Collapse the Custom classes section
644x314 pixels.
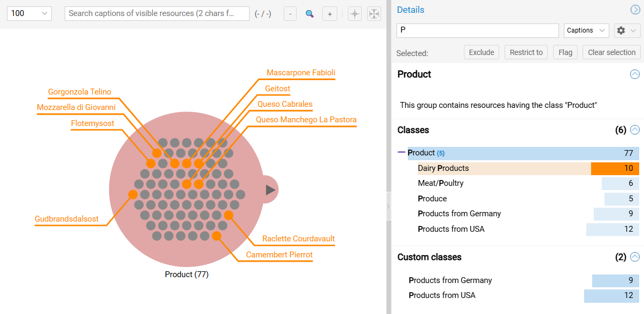click(634, 257)
